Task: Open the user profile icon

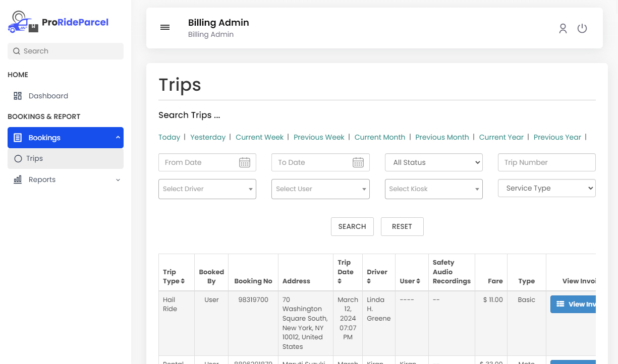Action: click(x=563, y=28)
